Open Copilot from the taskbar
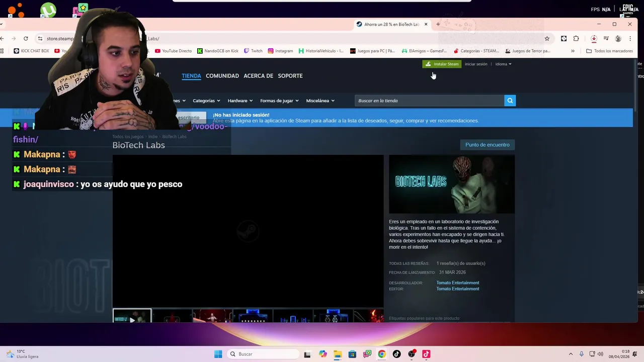 [x=323, y=354]
